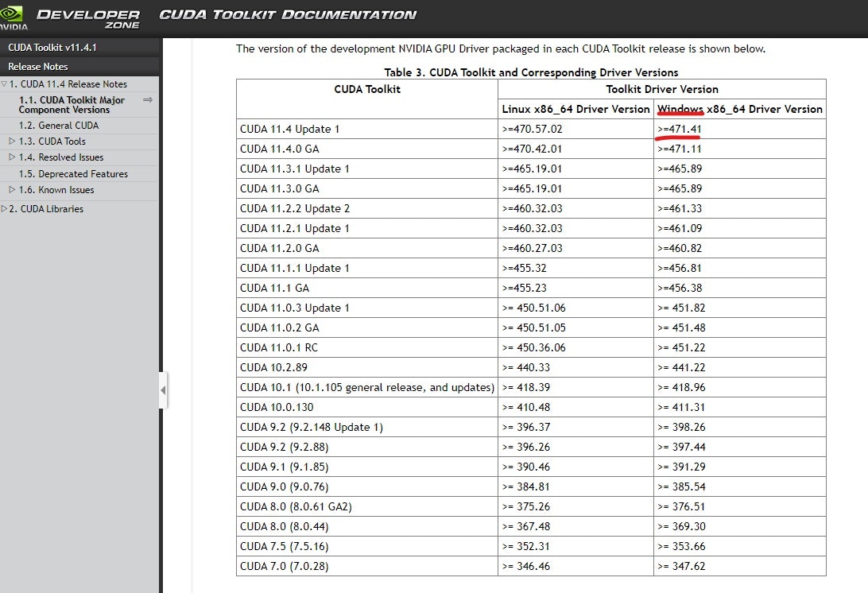Click arrow icon beside CUDA Toolkit Major Component Versions

(x=148, y=99)
